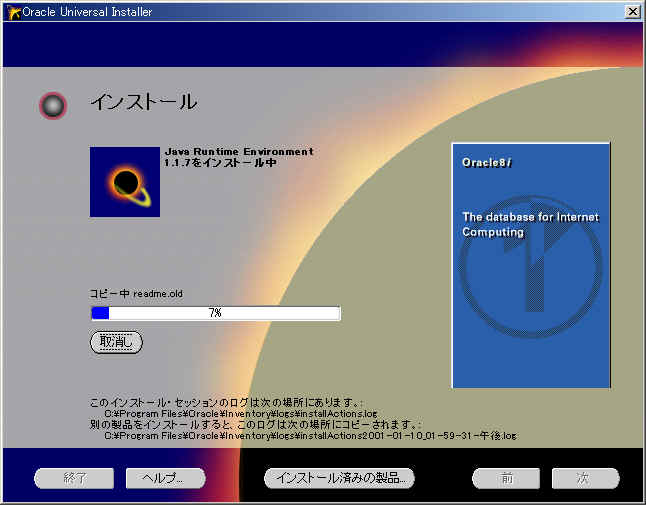Click the 'Java Runtime Environment' product name text
The image size is (646, 505).
(x=238, y=152)
